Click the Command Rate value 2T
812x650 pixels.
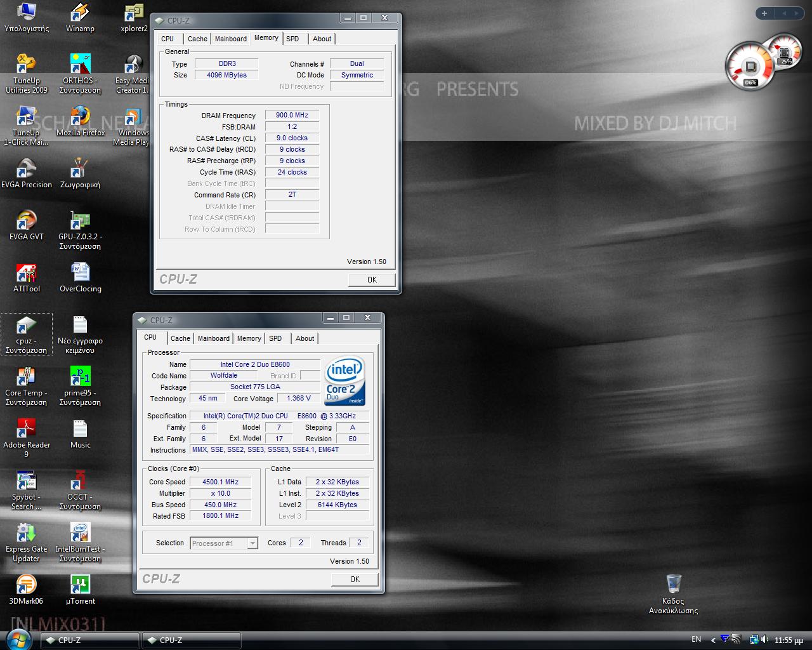(x=292, y=194)
